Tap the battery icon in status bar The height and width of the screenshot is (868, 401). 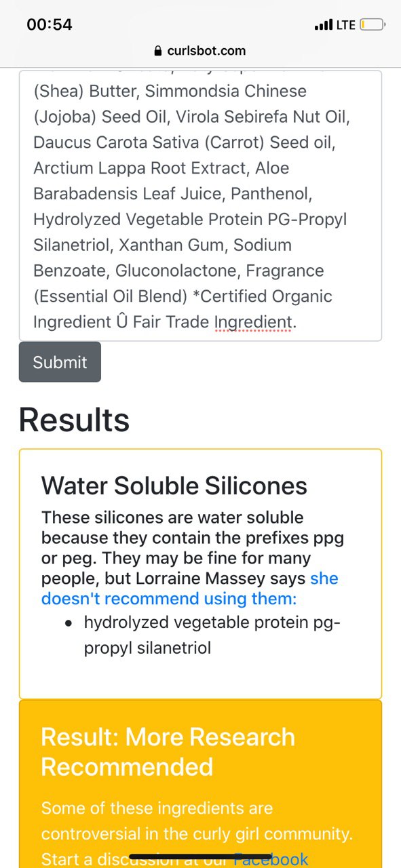(x=372, y=25)
